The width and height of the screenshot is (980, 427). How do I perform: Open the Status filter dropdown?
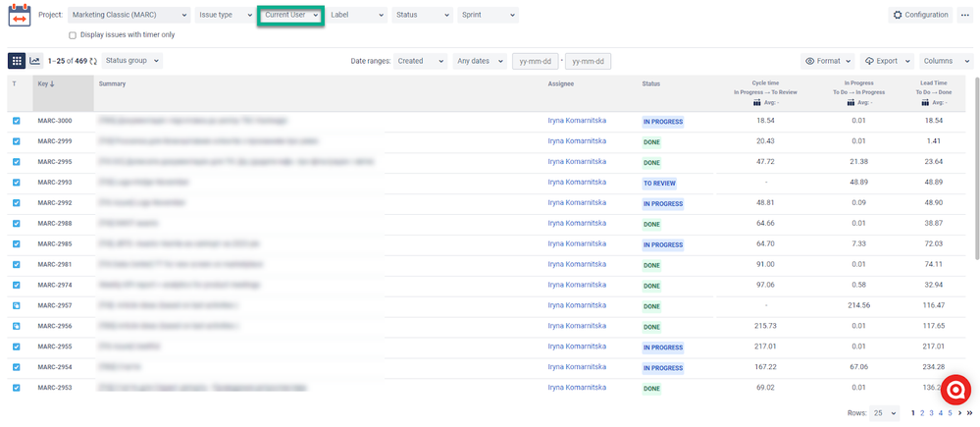click(x=423, y=15)
